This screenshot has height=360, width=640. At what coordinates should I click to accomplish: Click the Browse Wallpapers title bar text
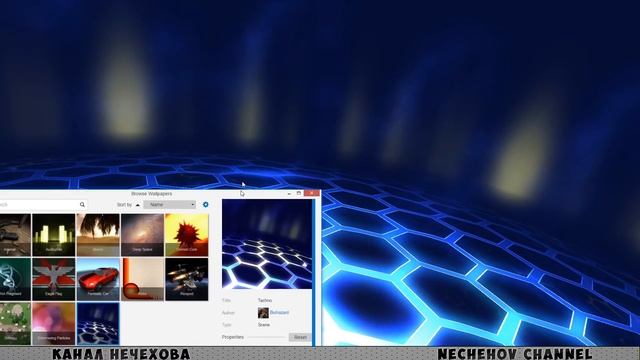(x=152, y=193)
